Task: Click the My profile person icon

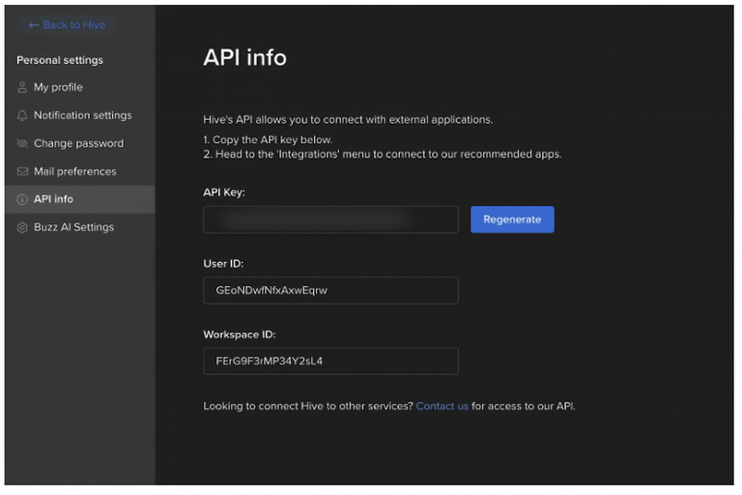Action: [22, 88]
